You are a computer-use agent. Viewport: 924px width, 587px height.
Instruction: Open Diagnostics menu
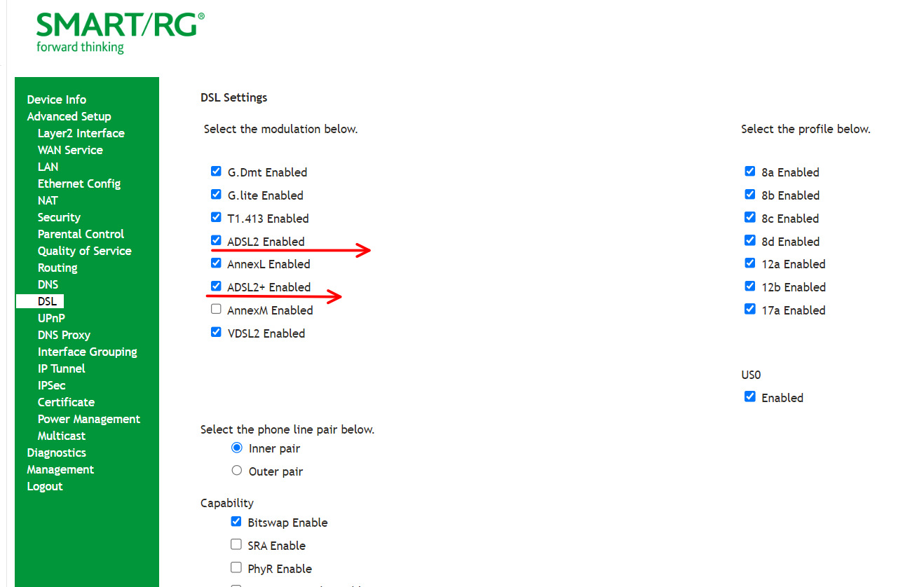click(x=57, y=453)
